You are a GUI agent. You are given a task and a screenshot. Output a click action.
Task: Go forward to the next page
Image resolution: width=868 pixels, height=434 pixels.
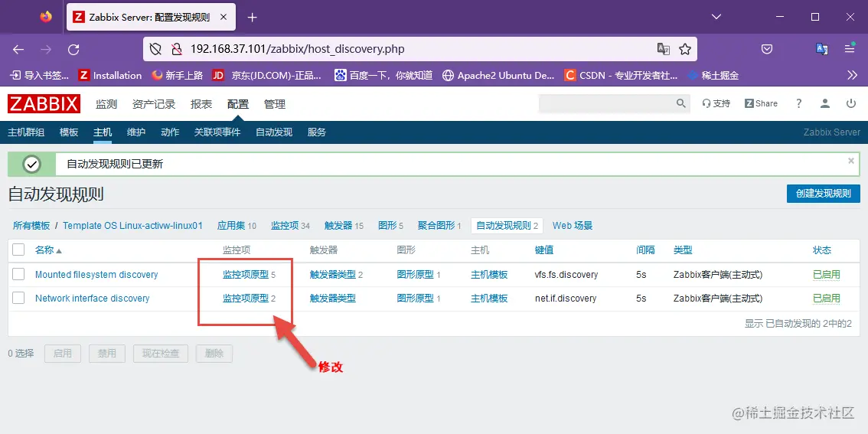(x=46, y=49)
